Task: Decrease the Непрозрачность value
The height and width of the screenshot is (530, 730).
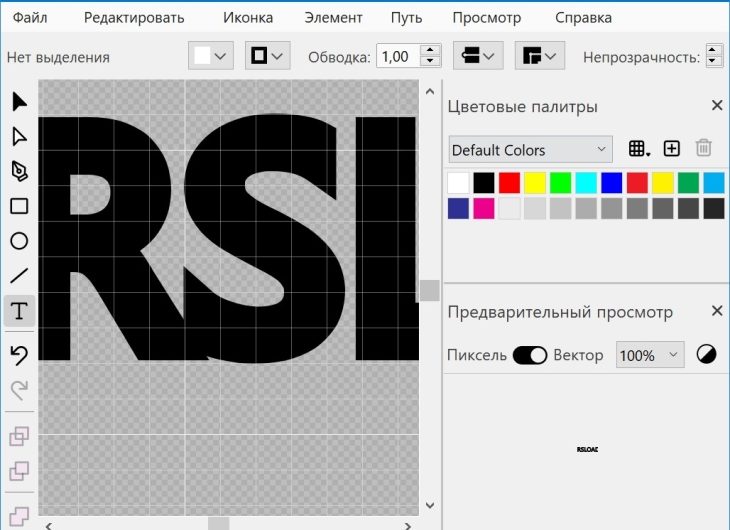Action: (711, 61)
